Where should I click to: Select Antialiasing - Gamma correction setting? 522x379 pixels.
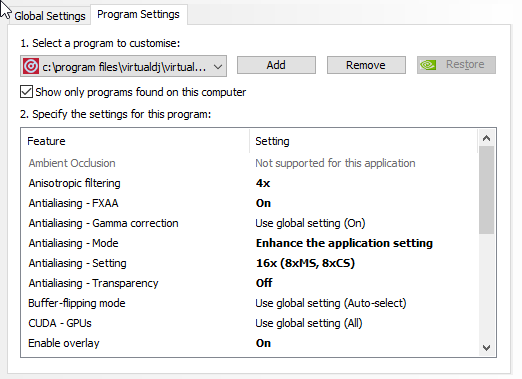coord(310,223)
